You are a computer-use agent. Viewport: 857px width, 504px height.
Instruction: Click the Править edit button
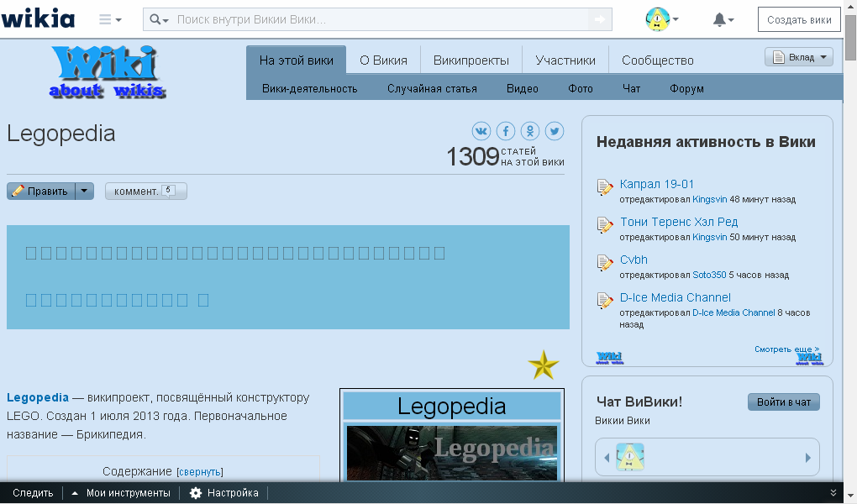[x=41, y=191]
